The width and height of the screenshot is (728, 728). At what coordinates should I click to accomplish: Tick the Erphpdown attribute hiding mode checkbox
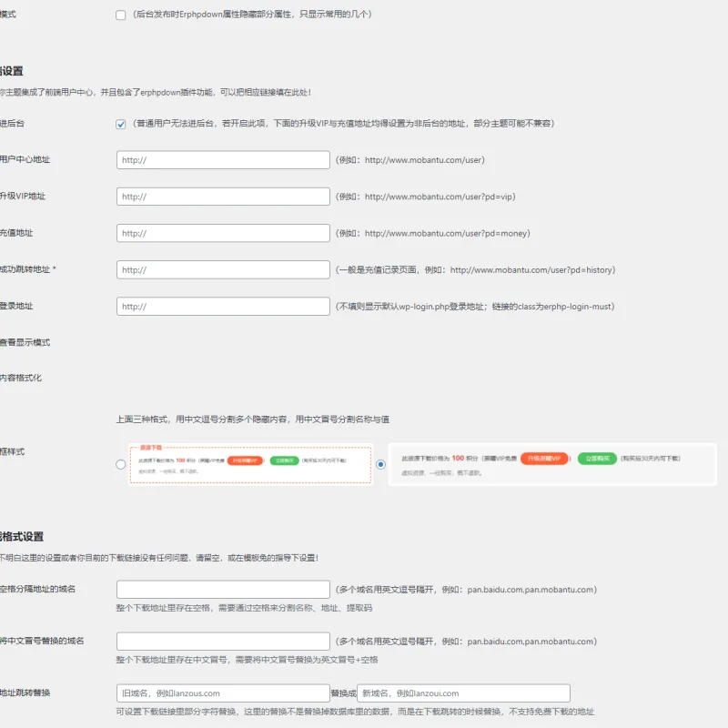[x=121, y=15]
